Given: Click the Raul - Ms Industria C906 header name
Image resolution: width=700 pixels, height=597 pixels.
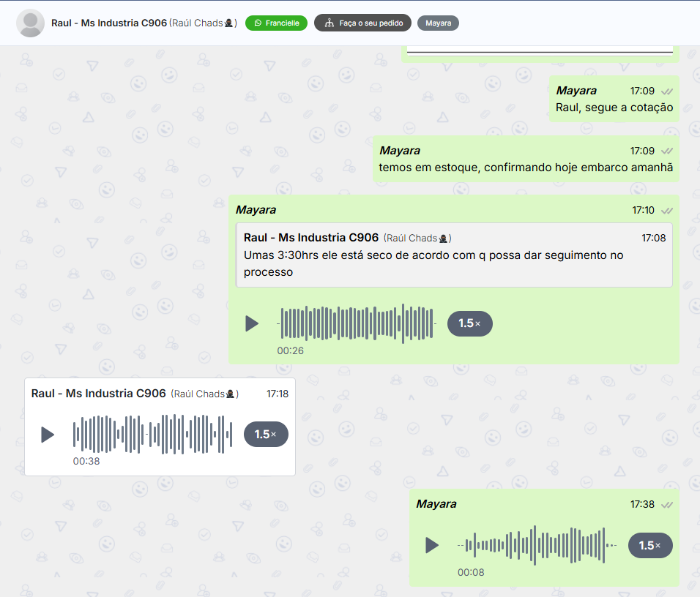Looking at the screenshot, I should 108,23.
